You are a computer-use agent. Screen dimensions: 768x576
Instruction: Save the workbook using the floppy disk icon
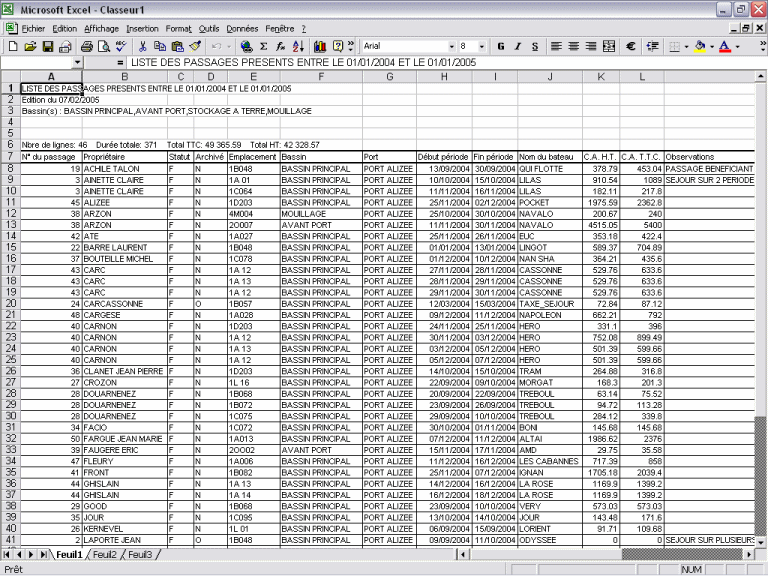pos(48,47)
